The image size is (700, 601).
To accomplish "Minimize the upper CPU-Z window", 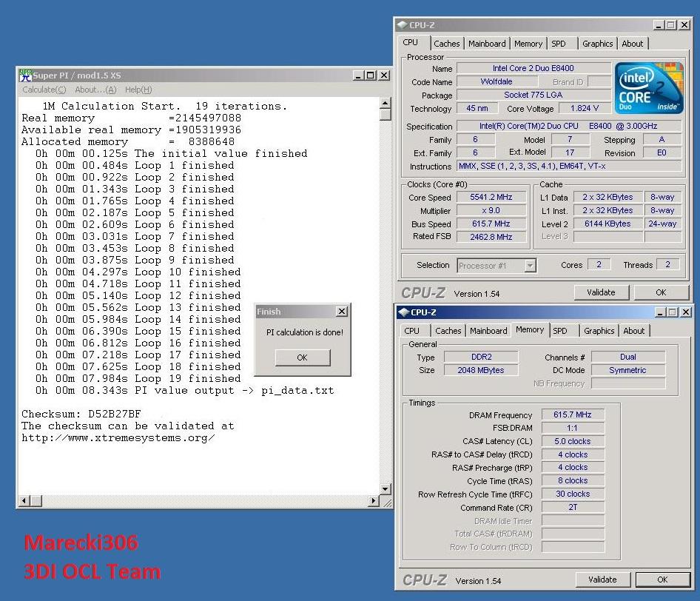I will 659,25.
